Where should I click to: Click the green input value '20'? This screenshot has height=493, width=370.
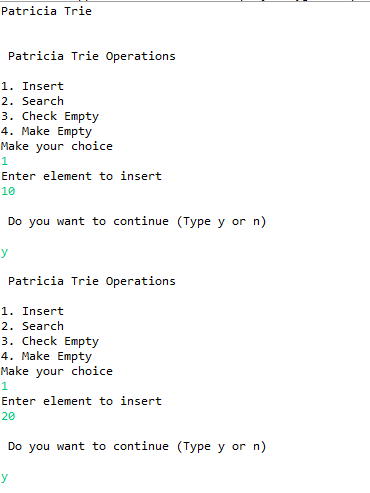click(x=8, y=416)
